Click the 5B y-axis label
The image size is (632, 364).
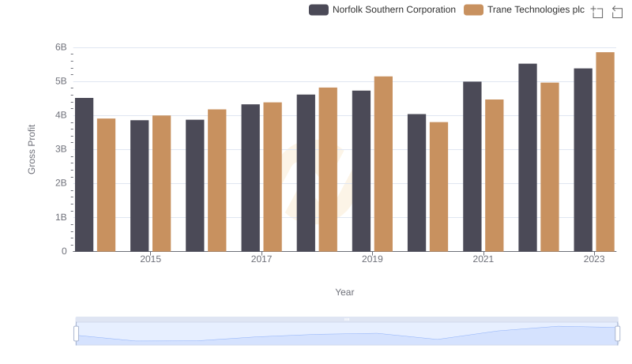61,81
